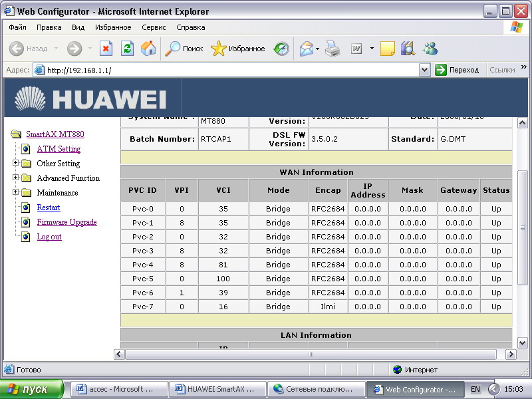Switch to Сетевые подключения taskbar window
Screen dimensions: 532x399
tap(317, 389)
